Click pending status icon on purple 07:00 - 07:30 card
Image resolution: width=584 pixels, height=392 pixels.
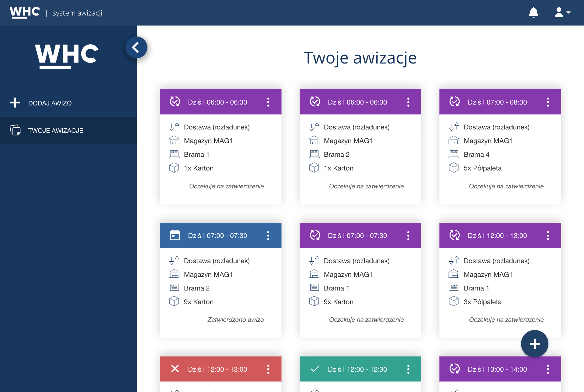coord(315,235)
